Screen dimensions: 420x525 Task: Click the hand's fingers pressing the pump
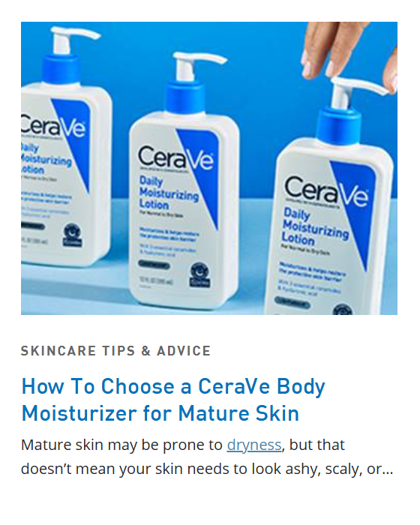pos(348,50)
